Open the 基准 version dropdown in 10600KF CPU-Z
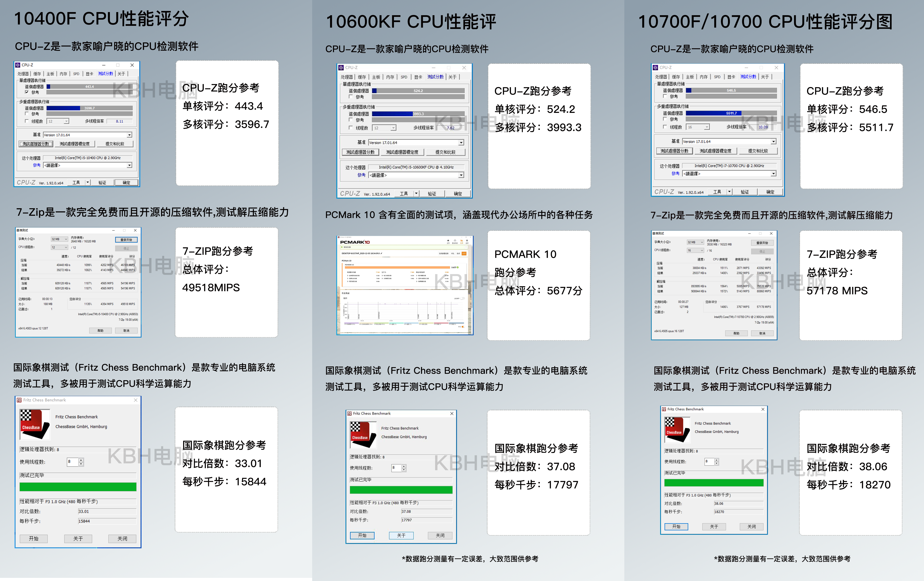Viewport: 924px width, 581px height. tap(416, 142)
